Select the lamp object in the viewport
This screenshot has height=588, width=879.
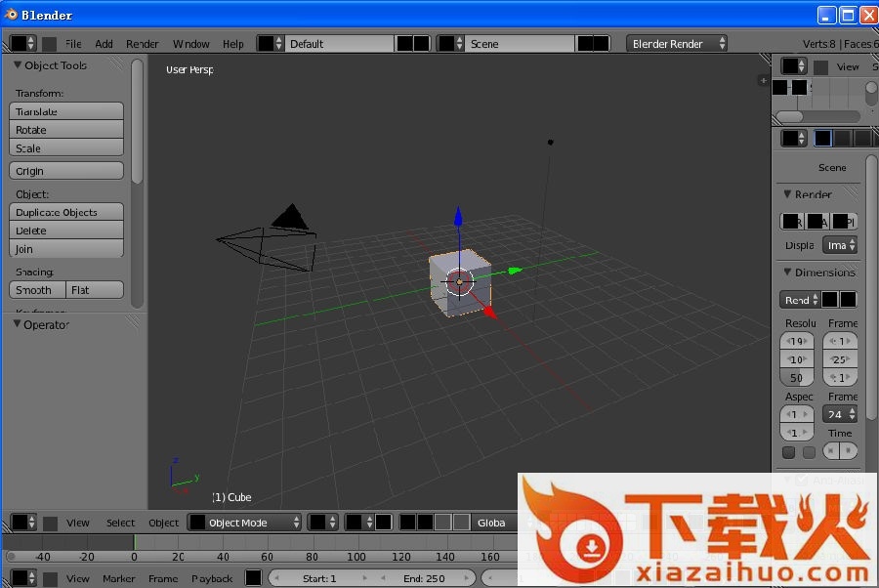(551, 143)
